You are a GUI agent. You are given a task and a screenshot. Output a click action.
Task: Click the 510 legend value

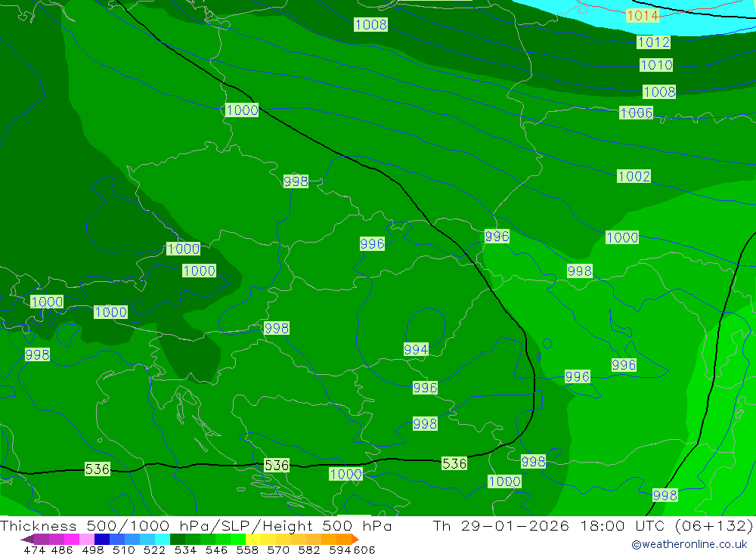click(123, 549)
